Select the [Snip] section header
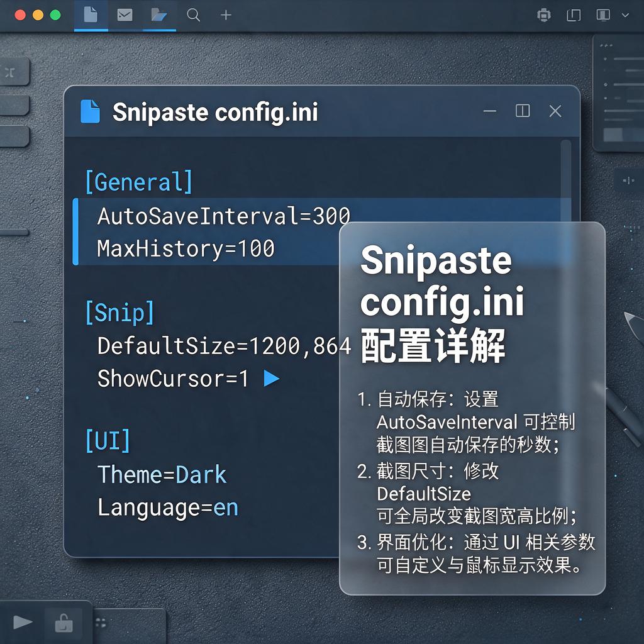The width and height of the screenshot is (644, 644). (x=119, y=312)
